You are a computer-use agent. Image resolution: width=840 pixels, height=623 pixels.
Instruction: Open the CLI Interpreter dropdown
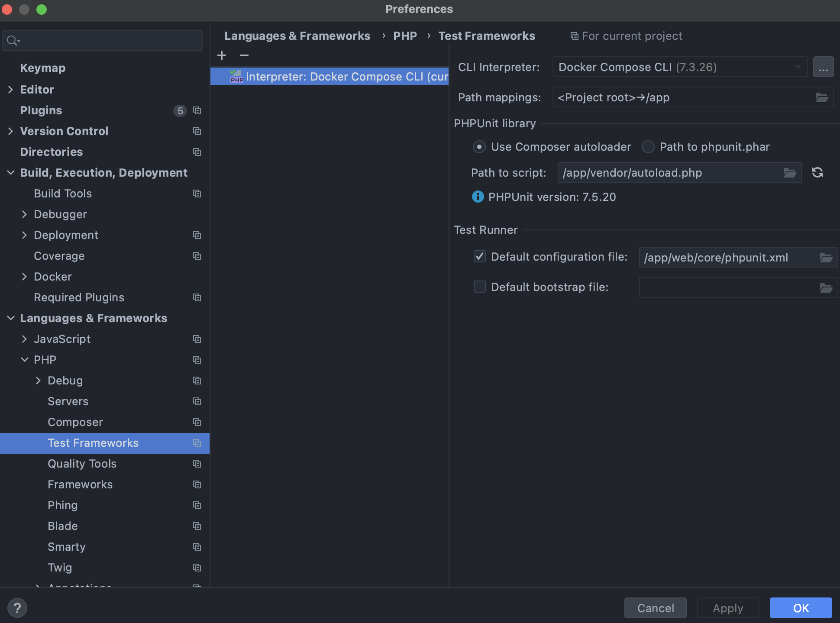pyautogui.click(x=680, y=67)
